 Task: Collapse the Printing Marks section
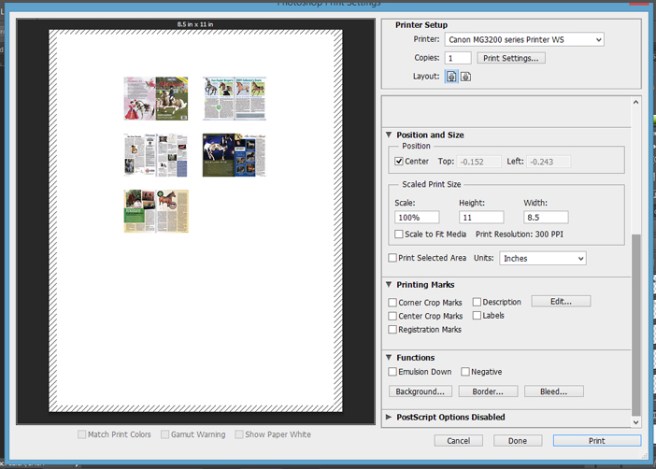click(389, 285)
